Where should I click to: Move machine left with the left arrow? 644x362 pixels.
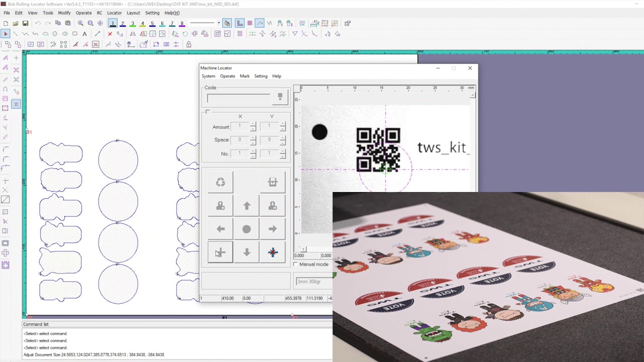220,229
